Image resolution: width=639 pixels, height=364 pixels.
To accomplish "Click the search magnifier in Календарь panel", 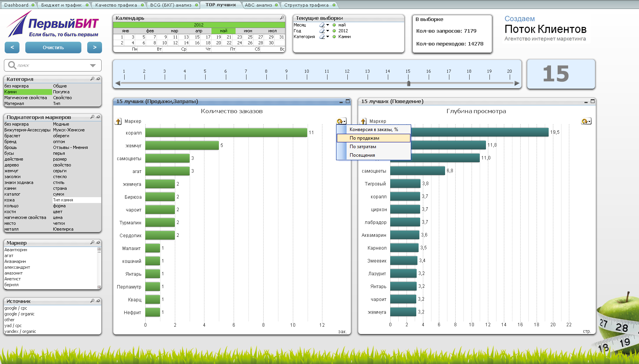I will pyautogui.click(x=282, y=18).
